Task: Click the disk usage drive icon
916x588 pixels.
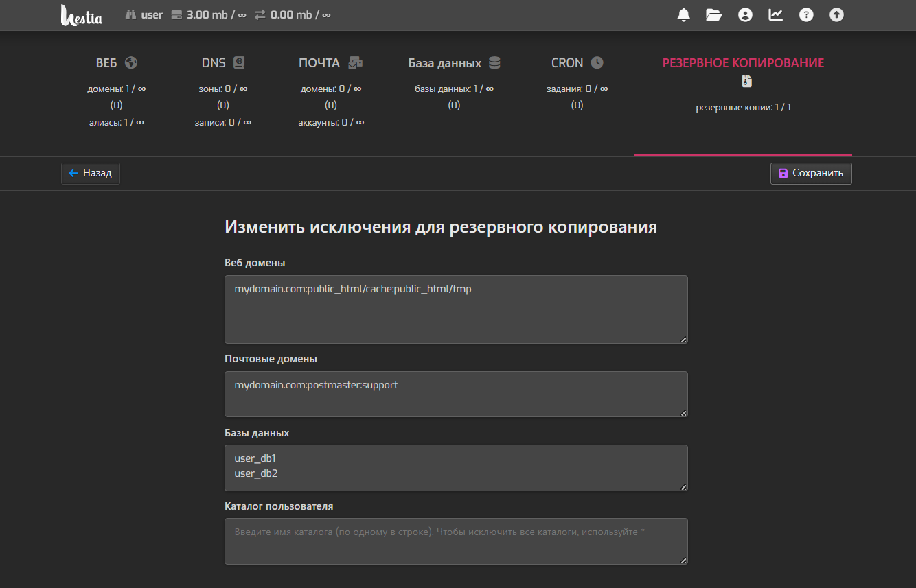Action: pos(176,14)
